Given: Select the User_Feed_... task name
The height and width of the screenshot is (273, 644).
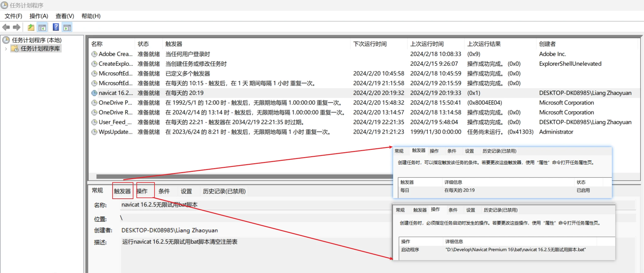Looking at the screenshot, I should click(x=115, y=122).
